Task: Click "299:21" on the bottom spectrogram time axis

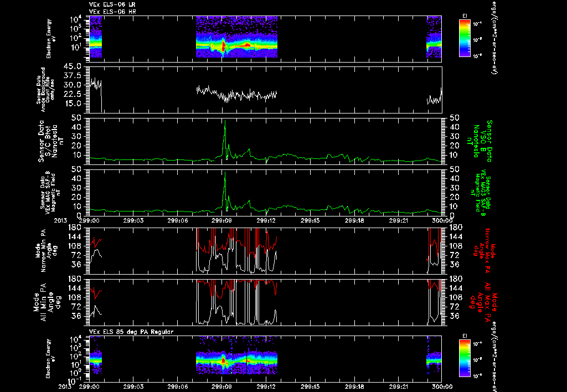Action: point(399,386)
